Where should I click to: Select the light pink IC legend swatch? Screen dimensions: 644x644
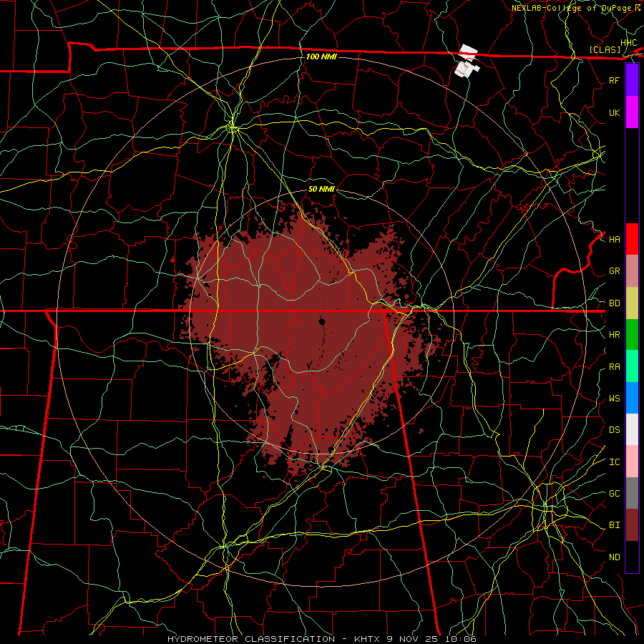tap(632, 462)
